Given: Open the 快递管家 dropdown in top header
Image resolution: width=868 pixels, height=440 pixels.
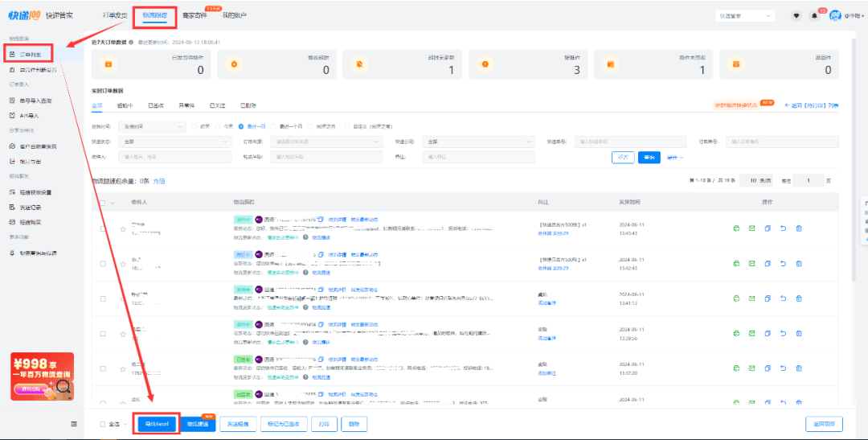Looking at the screenshot, I should point(744,16).
